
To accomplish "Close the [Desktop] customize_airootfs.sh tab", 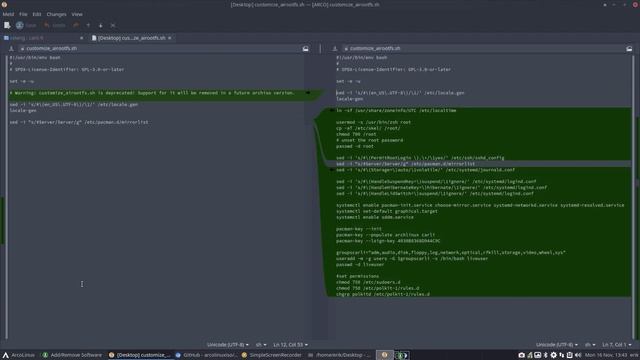I will pyautogui.click(x=169, y=38).
